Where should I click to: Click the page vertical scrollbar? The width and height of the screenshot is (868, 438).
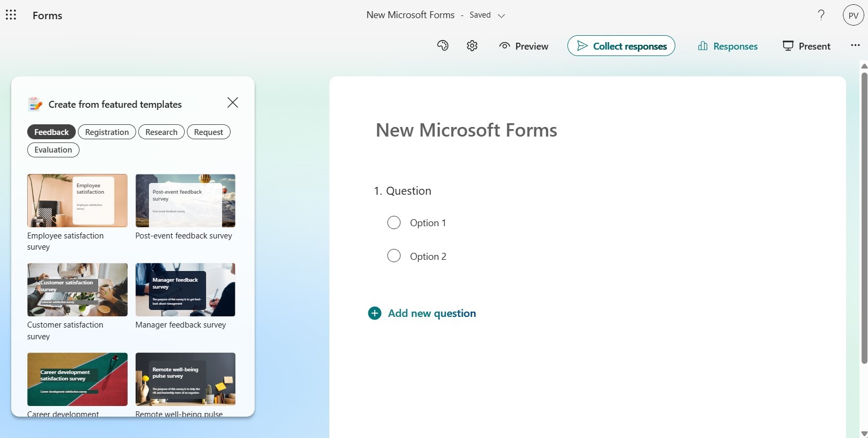coord(864,218)
